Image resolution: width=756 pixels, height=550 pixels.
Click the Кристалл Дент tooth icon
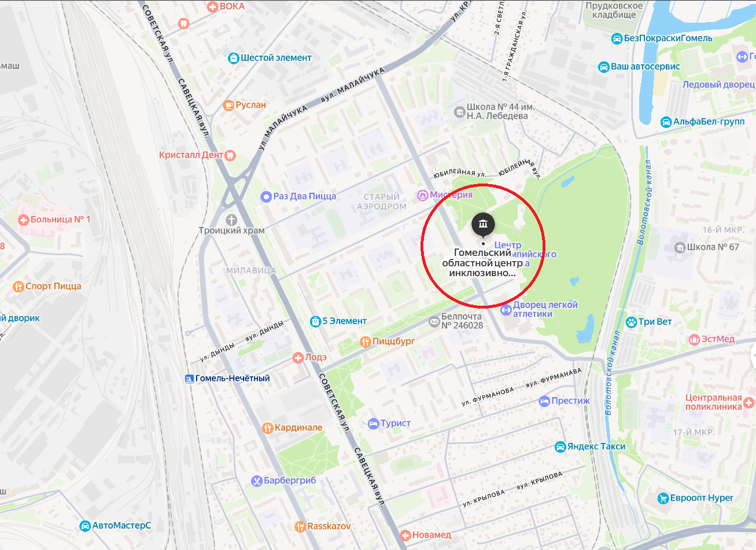pos(230,155)
